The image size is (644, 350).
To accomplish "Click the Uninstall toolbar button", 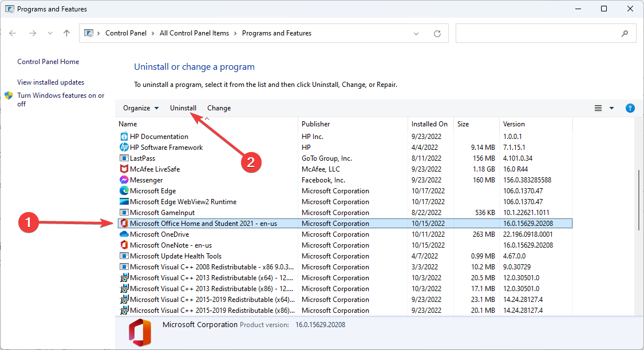I will click(x=183, y=108).
